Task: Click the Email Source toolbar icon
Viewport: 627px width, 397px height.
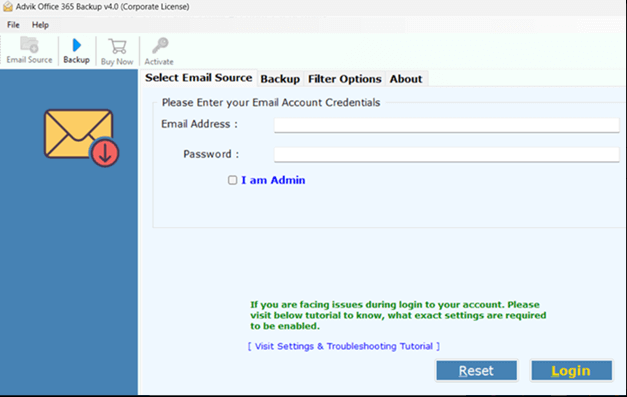Action: point(29,45)
